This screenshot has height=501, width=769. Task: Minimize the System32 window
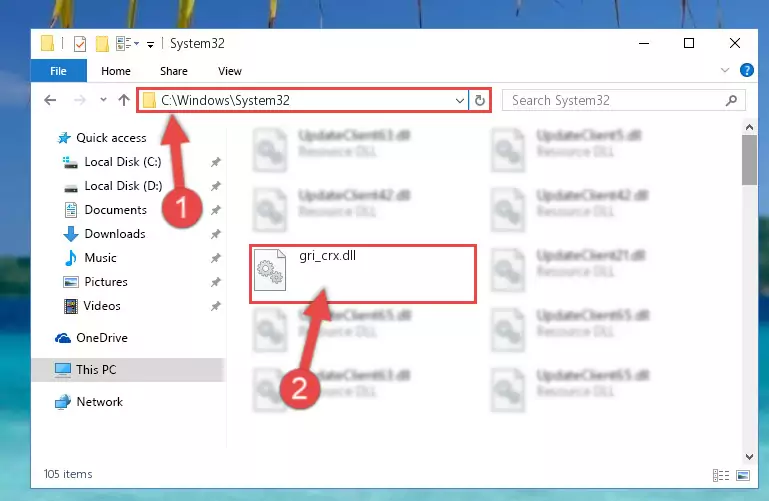pos(644,43)
